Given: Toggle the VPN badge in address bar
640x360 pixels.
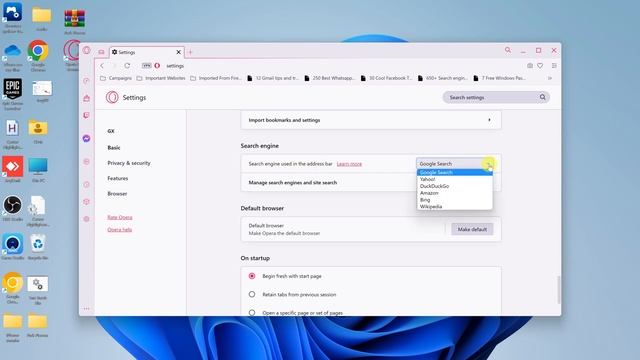Looking at the screenshot, I should [x=147, y=66].
